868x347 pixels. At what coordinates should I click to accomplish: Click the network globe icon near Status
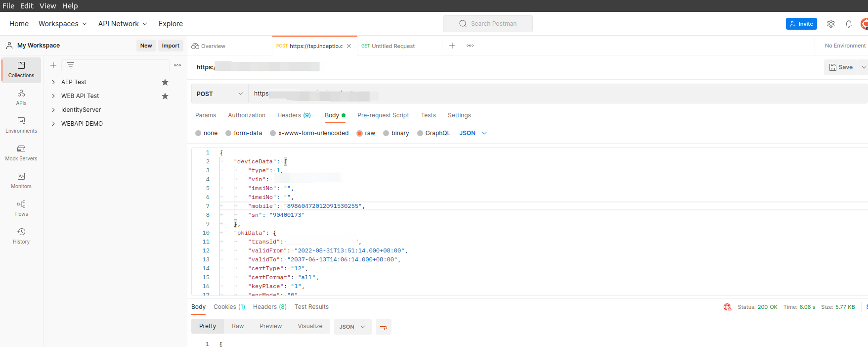point(728,307)
